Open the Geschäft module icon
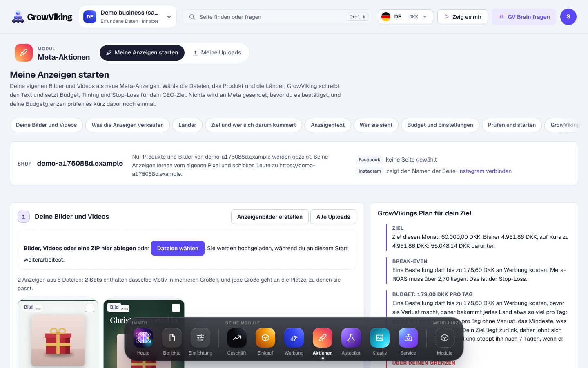 (x=237, y=338)
